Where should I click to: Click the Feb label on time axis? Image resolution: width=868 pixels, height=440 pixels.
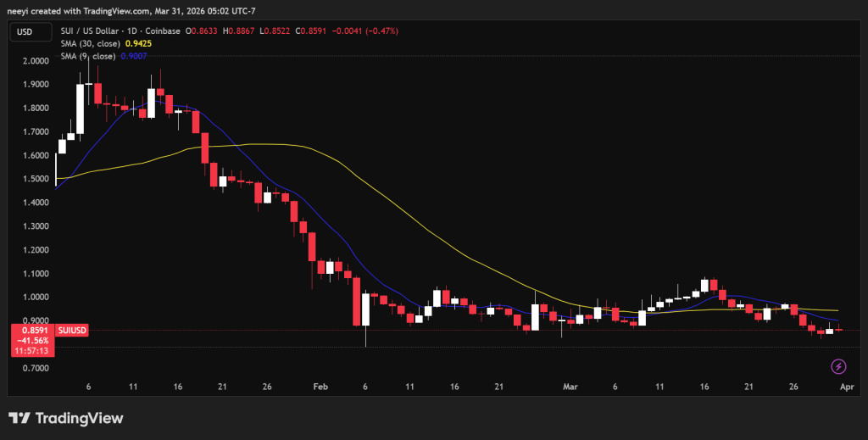coord(320,387)
